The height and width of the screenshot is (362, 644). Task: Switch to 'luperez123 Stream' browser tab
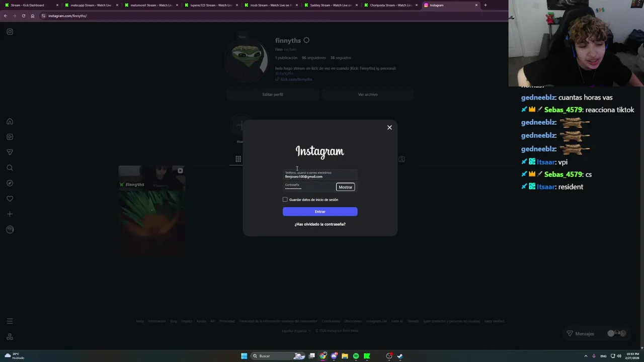point(210,5)
